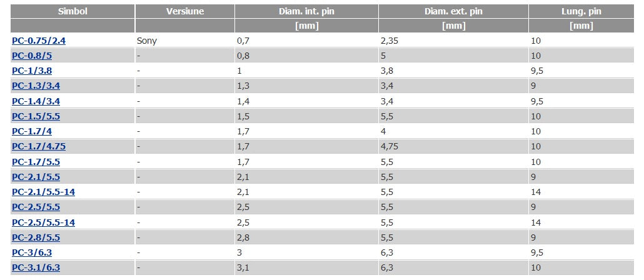
Task: Click the PC-1/3.8 symbol link
Action: [32, 71]
